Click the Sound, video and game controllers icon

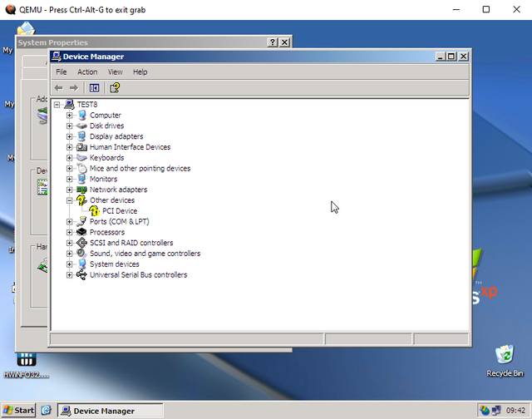tap(81, 254)
